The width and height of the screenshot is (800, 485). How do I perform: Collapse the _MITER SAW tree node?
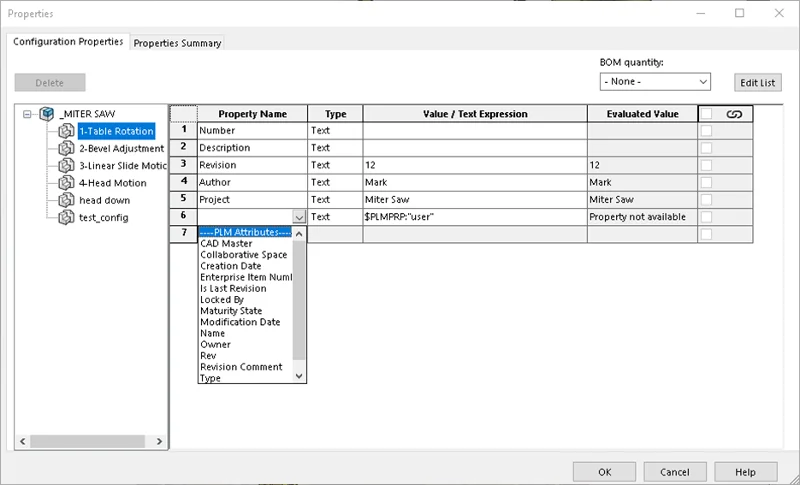pos(27,114)
